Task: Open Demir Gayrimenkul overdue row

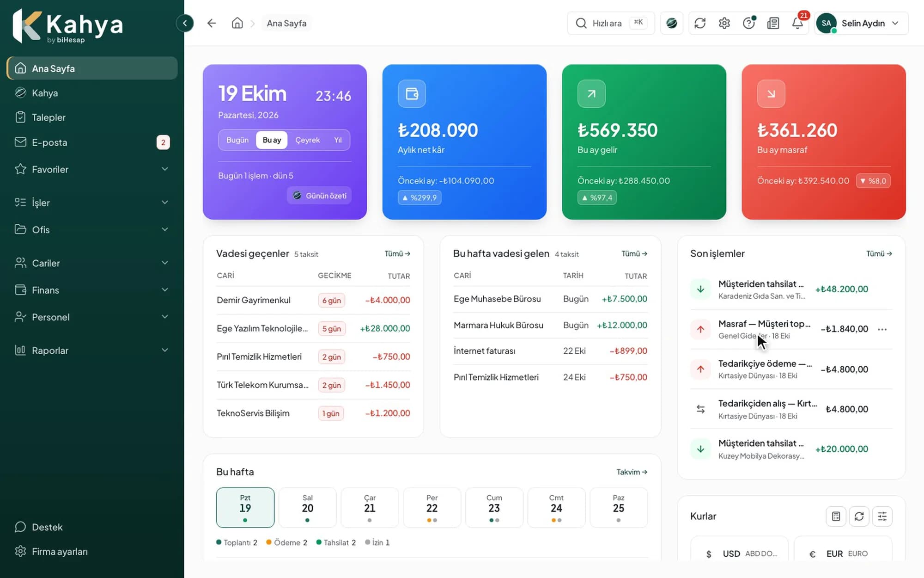Action: (313, 300)
